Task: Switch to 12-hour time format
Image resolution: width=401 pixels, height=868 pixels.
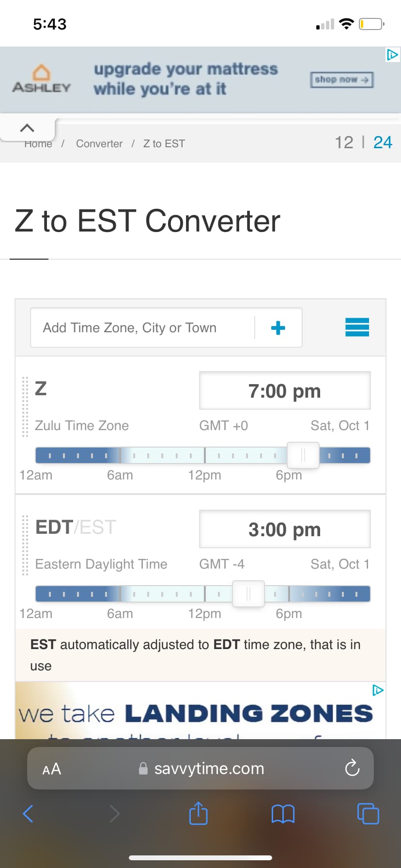Action: tap(344, 142)
